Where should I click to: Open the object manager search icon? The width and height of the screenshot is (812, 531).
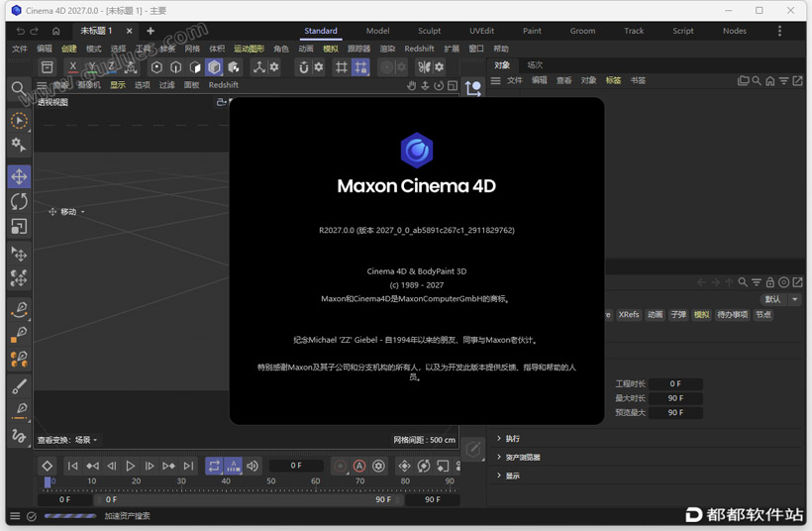(x=757, y=80)
